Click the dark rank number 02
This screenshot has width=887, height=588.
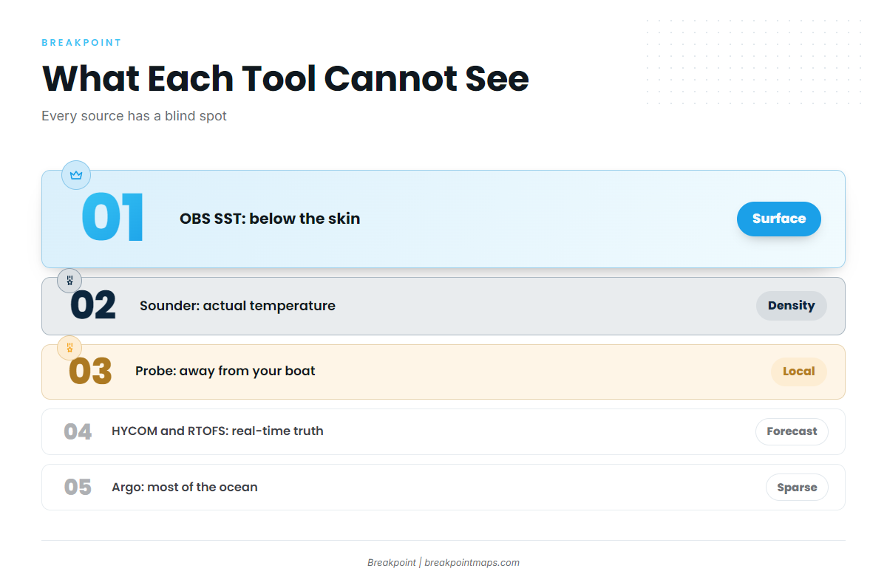coord(93,306)
